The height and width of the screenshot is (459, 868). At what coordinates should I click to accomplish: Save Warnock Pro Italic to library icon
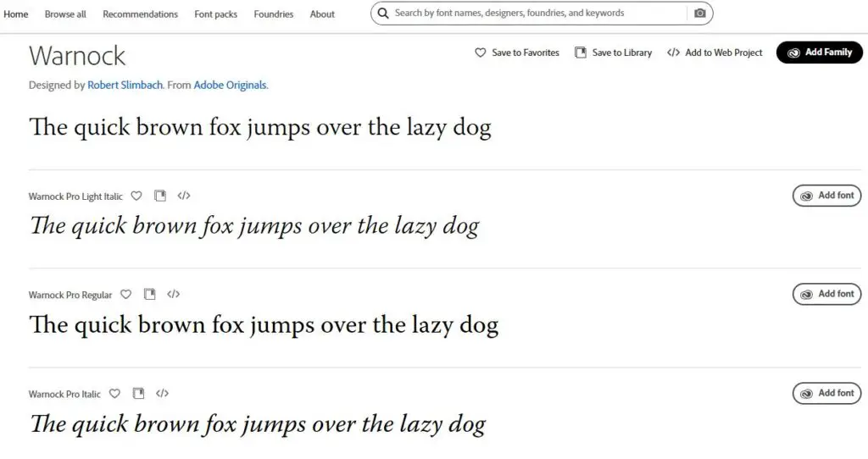coord(138,393)
